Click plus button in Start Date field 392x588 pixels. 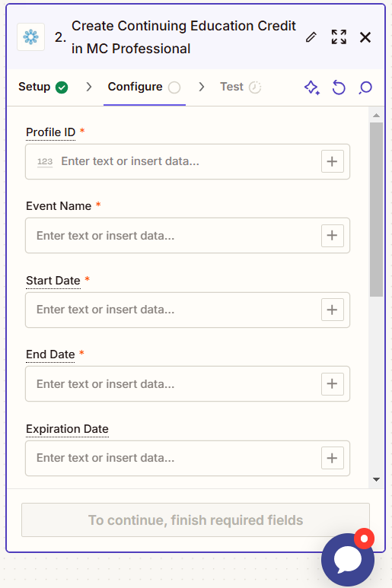tap(333, 310)
